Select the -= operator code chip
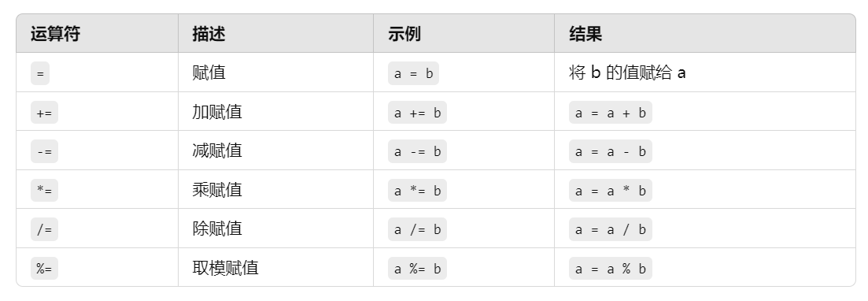This screenshot has height=301, width=868. tap(44, 151)
